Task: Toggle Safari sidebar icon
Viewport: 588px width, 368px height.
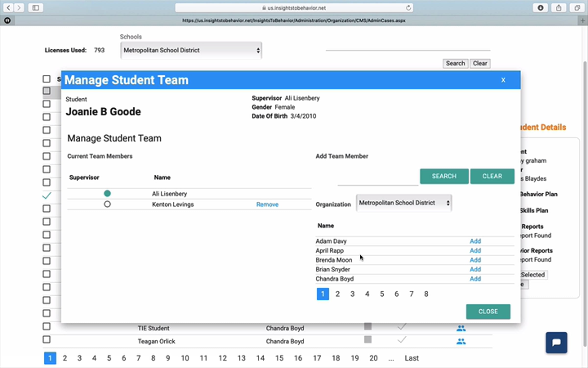Action: (x=36, y=8)
